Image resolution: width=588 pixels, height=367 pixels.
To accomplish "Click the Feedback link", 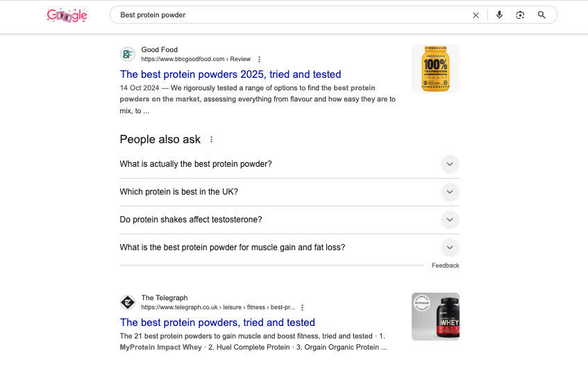I will tap(445, 266).
